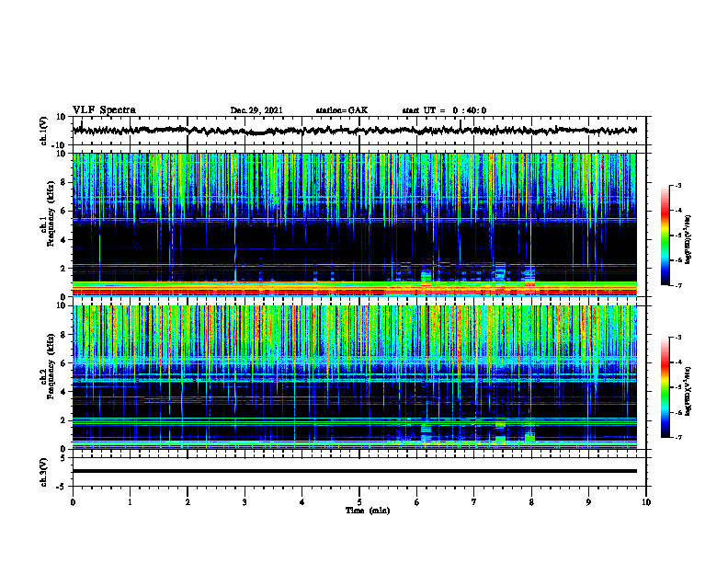728x563 pixels.
Task: Click ch.2 low-frequency burst near minute 6.2
Action: [427, 431]
